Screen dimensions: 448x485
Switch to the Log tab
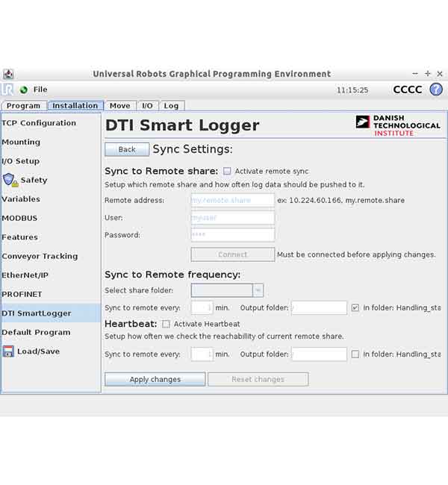coord(171,106)
